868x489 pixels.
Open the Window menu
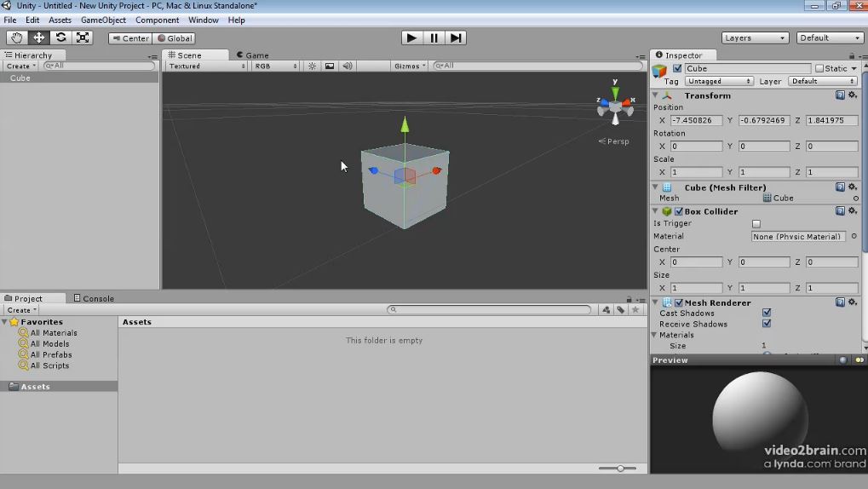pyautogui.click(x=204, y=20)
